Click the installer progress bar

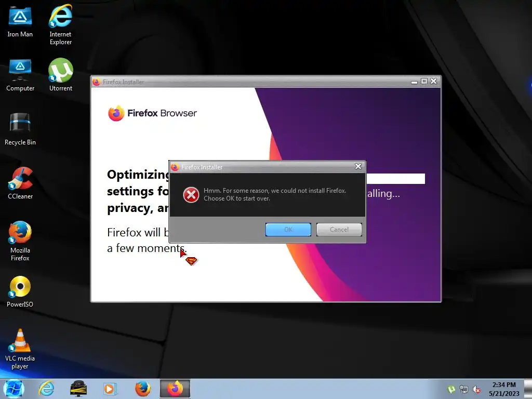click(x=395, y=179)
